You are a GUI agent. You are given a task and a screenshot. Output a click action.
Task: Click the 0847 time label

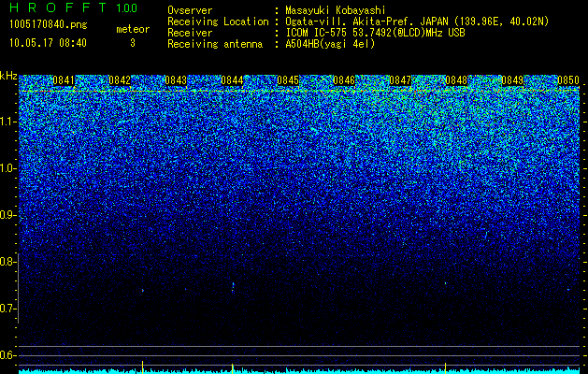pyautogui.click(x=400, y=80)
